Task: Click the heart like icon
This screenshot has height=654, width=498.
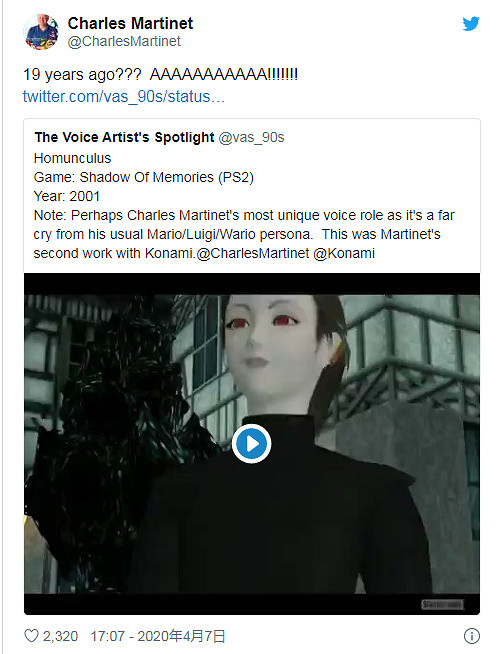Action: point(31,636)
